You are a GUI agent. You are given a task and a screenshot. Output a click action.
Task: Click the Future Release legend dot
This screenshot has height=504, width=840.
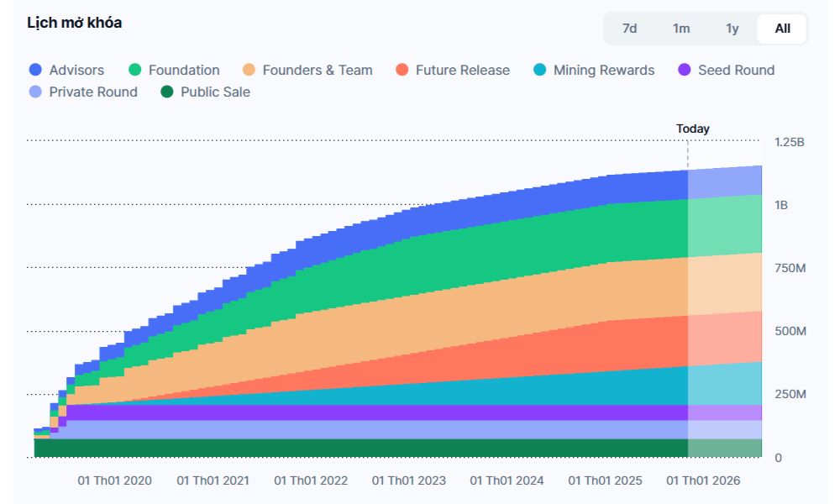click(402, 71)
